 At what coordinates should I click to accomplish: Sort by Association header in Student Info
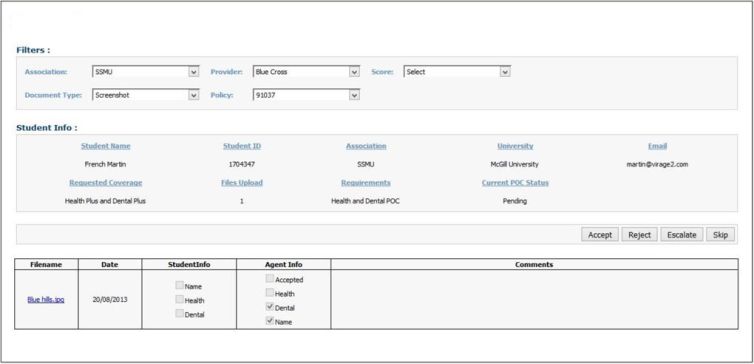coord(366,146)
